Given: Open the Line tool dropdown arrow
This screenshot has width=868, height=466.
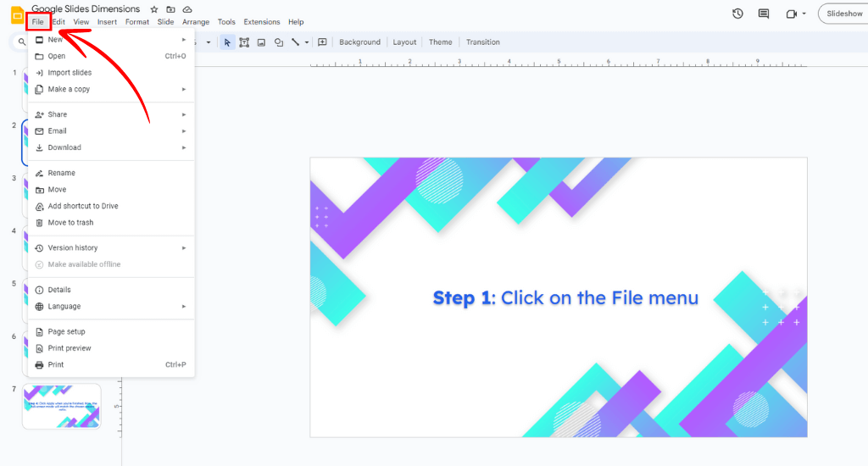Looking at the screenshot, I should pos(307,42).
